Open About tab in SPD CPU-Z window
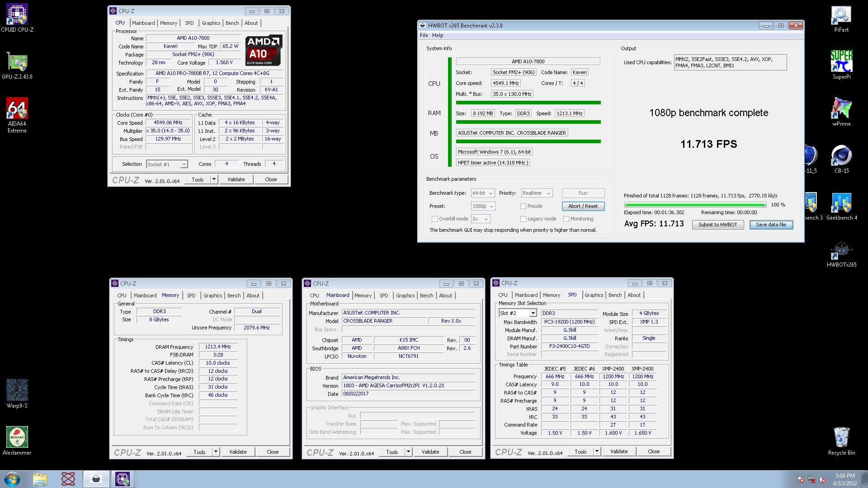This screenshot has width=868, height=488. click(x=634, y=295)
